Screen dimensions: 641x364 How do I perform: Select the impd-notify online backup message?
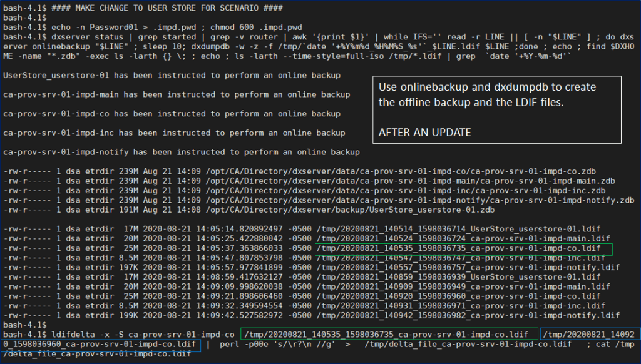(181, 153)
